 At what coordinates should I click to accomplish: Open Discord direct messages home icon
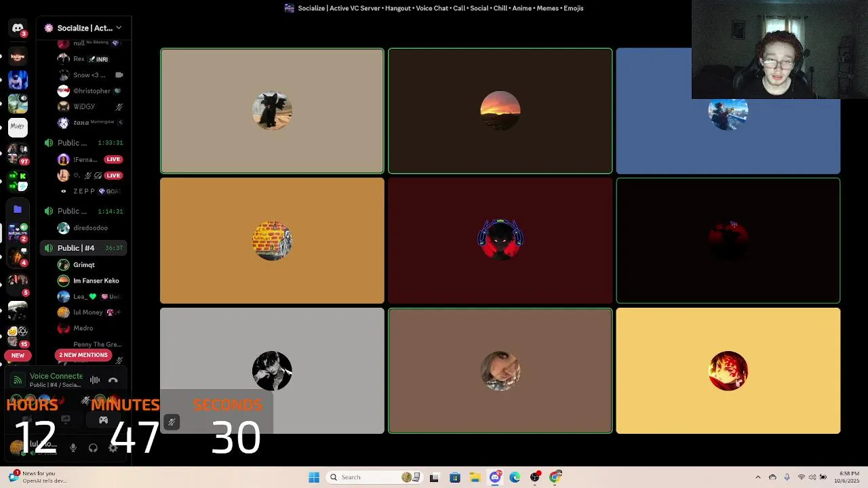point(18,28)
